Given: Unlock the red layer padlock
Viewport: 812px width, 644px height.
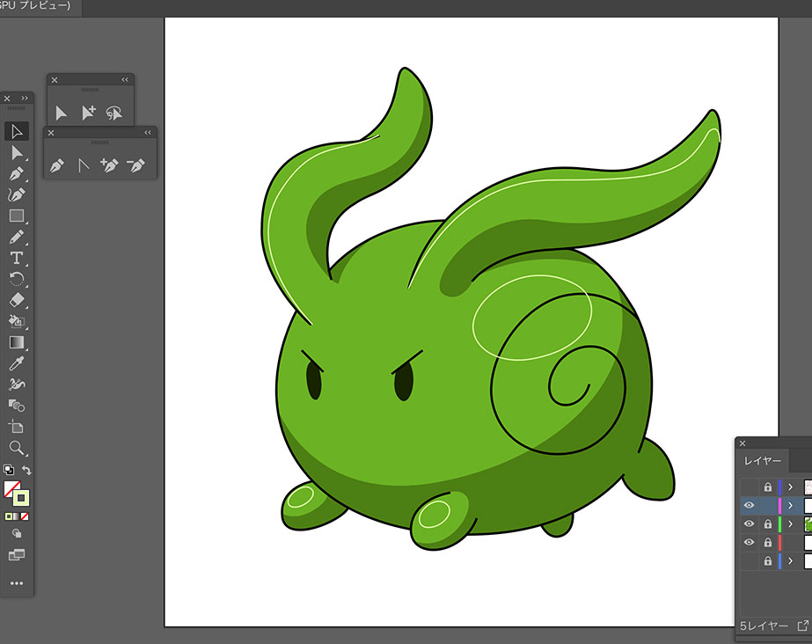Looking at the screenshot, I should pyautogui.click(x=767, y=542).
